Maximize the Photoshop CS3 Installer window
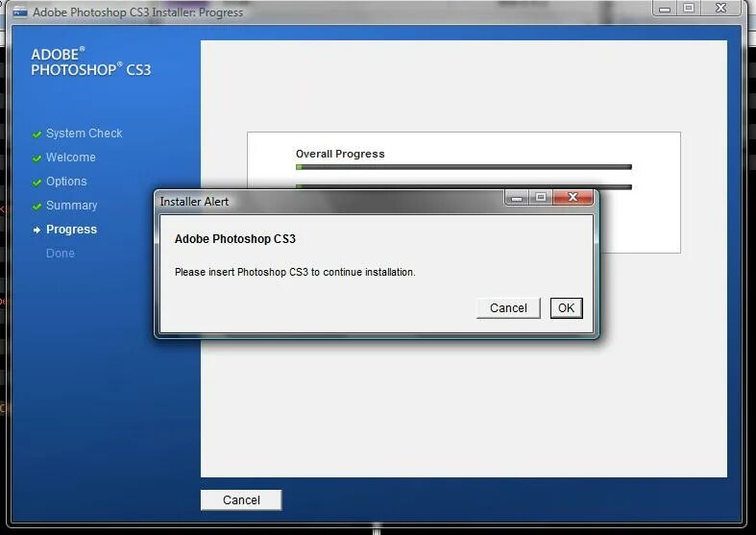 point(689,9)
